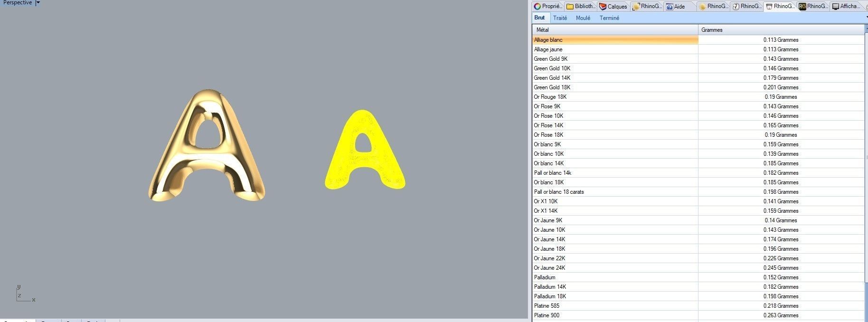Viewport: 868px width, 322px height.
Task: Switch to the Bibliothèques panel tab
Action: tap(580, 6)
